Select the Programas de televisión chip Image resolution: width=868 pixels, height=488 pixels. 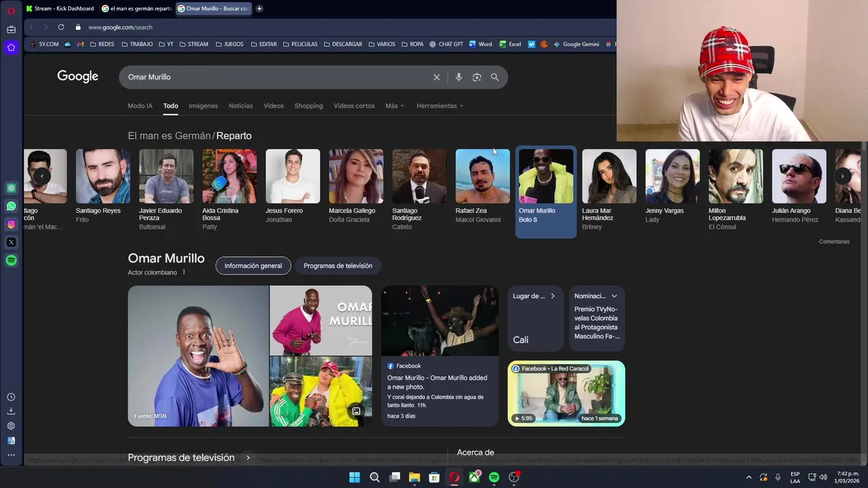[x=338, y=266]
